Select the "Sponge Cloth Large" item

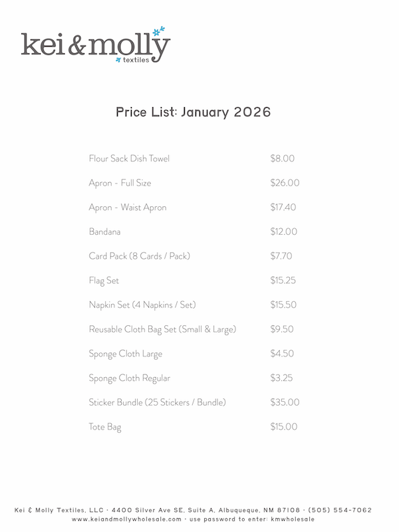[x=125, y=354]
